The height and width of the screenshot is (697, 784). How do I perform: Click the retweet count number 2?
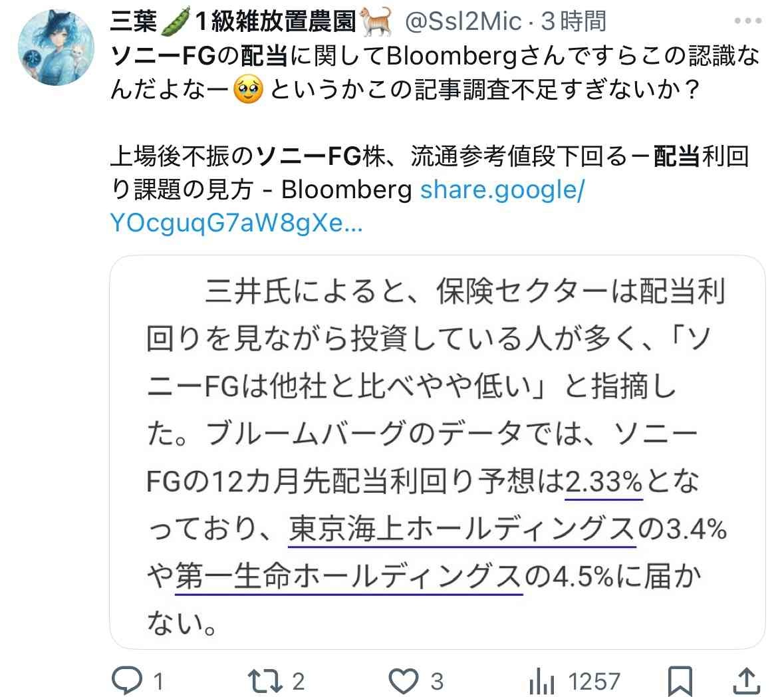(x=298, y=682)
